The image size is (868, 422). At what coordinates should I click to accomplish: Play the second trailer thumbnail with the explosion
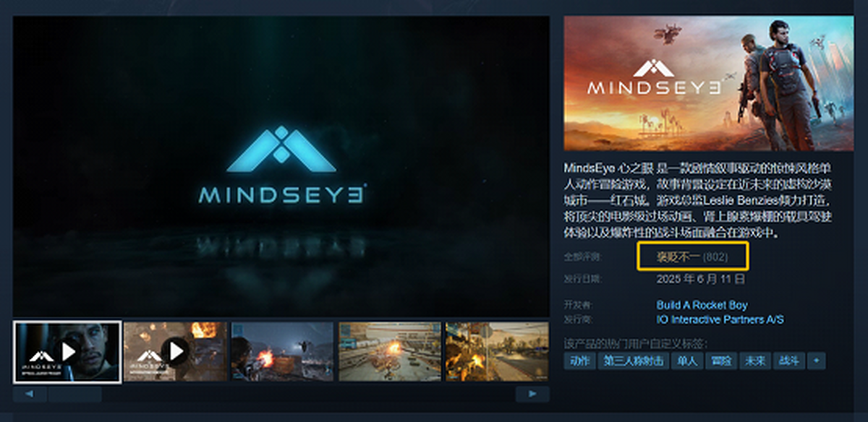tap(175, 352)
